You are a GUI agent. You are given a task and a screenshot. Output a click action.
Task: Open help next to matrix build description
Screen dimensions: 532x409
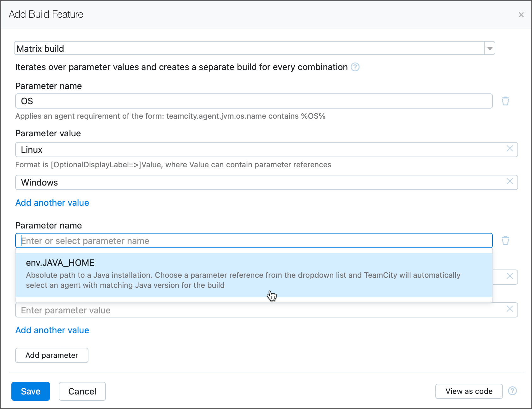point(355,67)
